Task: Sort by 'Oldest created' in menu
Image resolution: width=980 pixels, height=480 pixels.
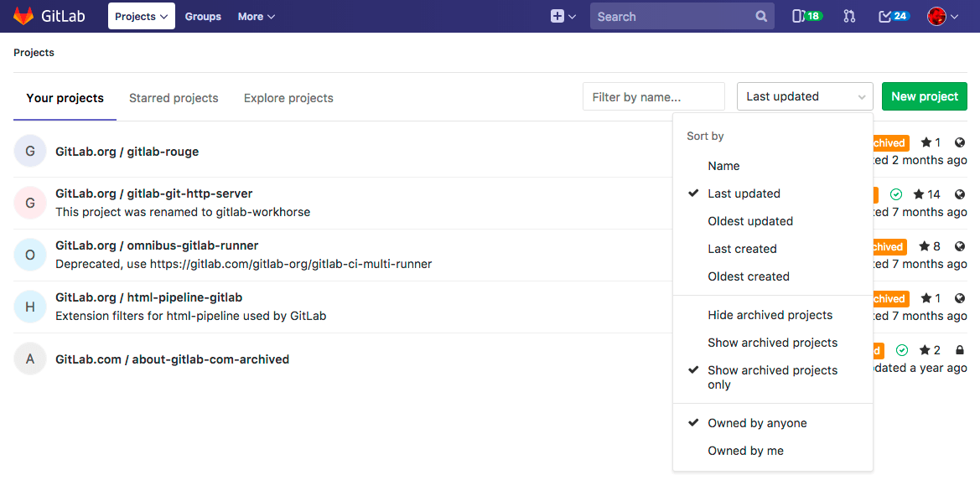Action: coord(748,276)
